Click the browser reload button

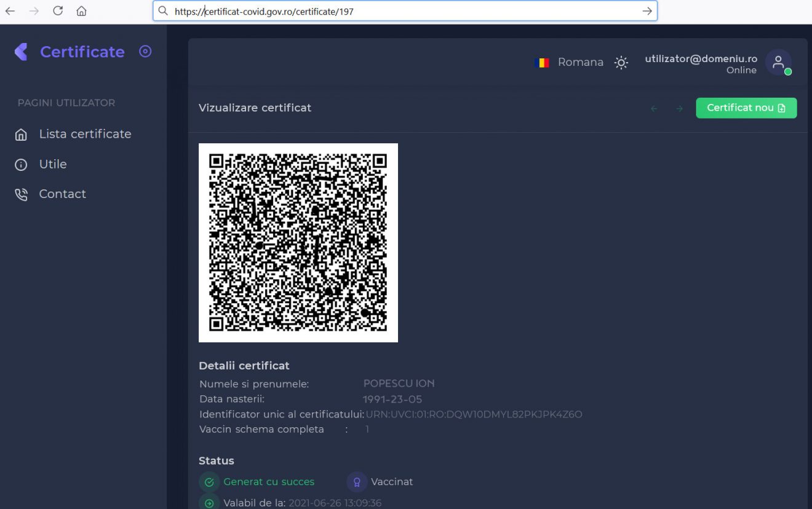(x=58, y=10)
